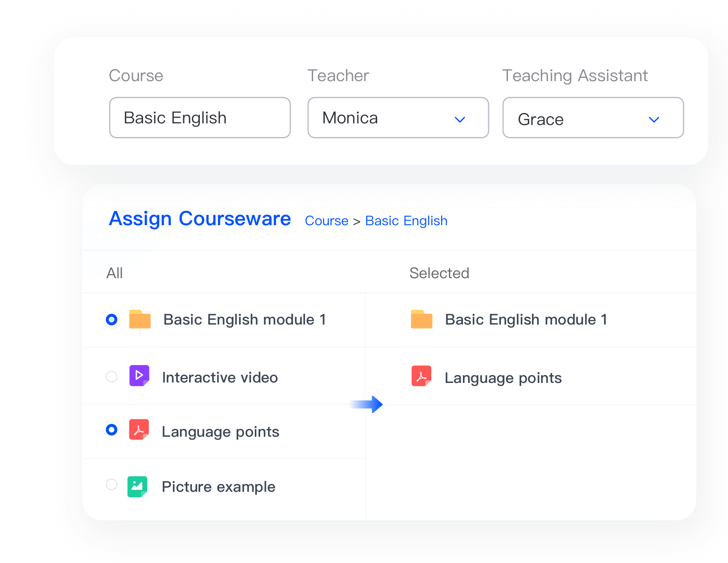
Task: Click the red PDF icon in the Selected list
Action: [421, 375]
